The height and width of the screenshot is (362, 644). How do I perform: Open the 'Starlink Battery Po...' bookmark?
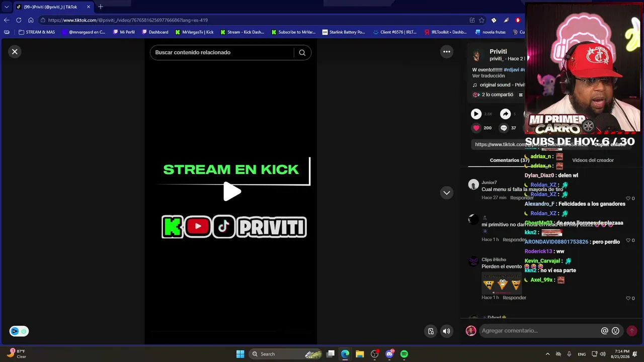[344, 32]
